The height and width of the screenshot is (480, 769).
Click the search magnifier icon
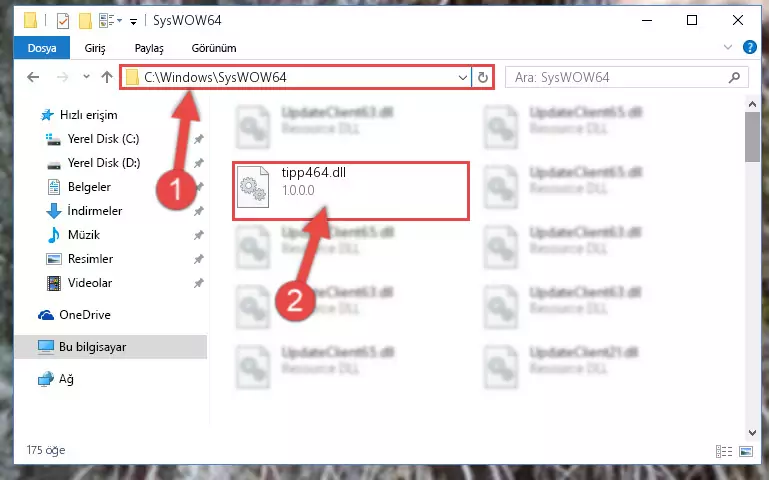coord(734,77)
